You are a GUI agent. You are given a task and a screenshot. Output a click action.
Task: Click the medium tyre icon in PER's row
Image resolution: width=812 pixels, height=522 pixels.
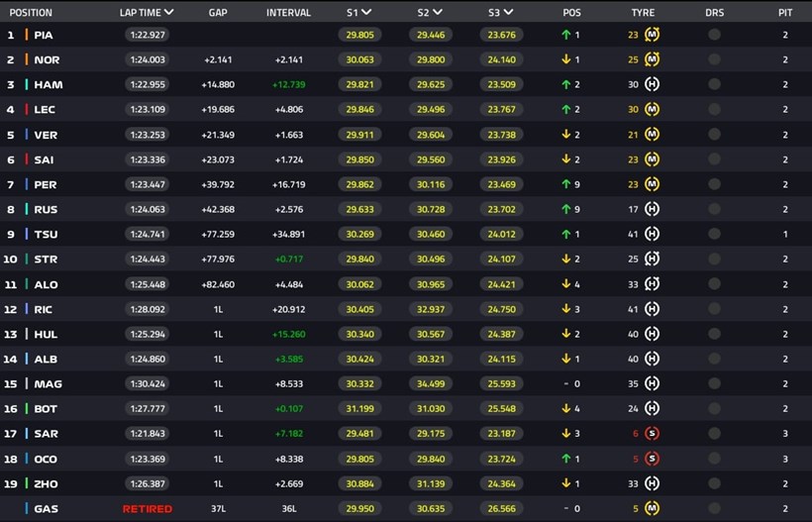tap(652, 184)
